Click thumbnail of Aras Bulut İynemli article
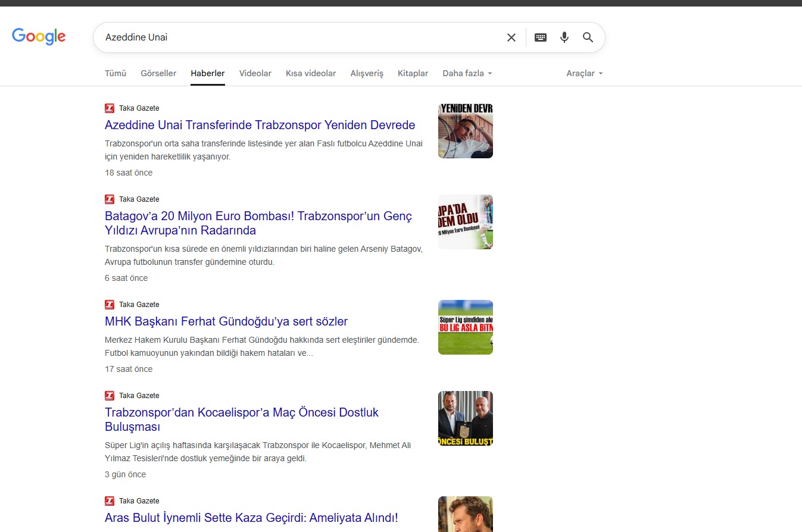802x532 pixels. tap(466, 514)
